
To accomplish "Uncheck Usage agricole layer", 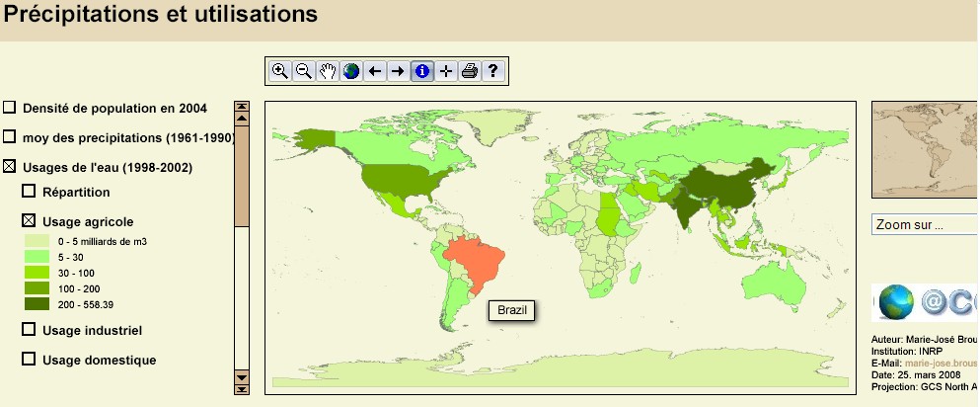I will pos(29,221).
